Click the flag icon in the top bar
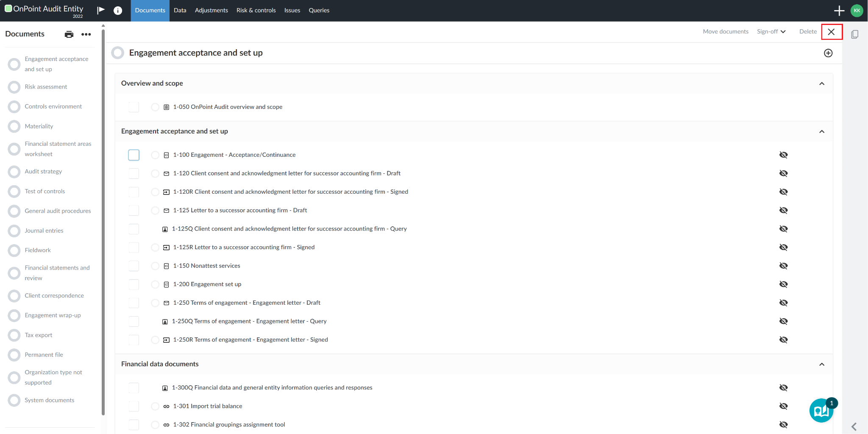The height and width of the screenshot is (434, 868). (x=100, y=10)
